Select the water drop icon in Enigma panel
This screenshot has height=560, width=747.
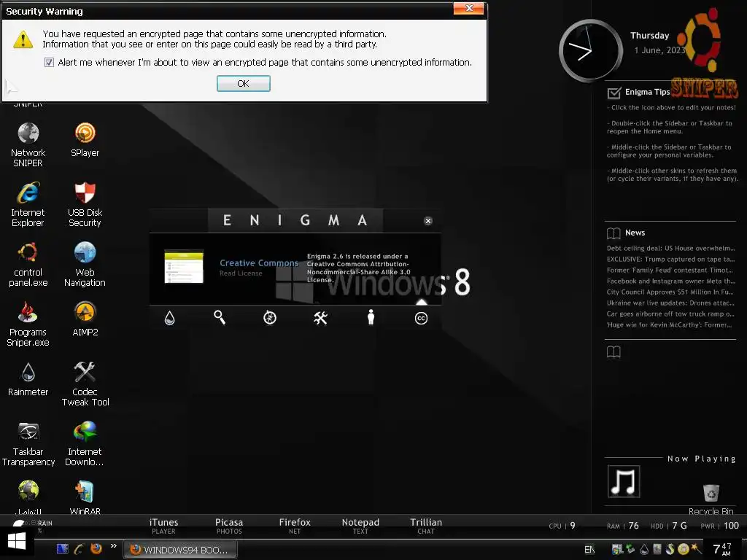(169, 318)
